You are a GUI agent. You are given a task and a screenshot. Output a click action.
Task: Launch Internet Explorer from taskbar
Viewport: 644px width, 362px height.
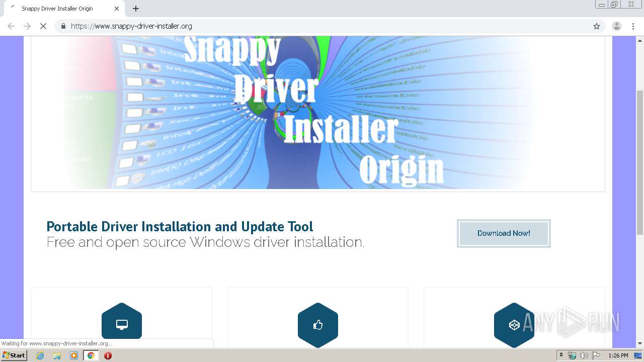(x=40, y=355)
